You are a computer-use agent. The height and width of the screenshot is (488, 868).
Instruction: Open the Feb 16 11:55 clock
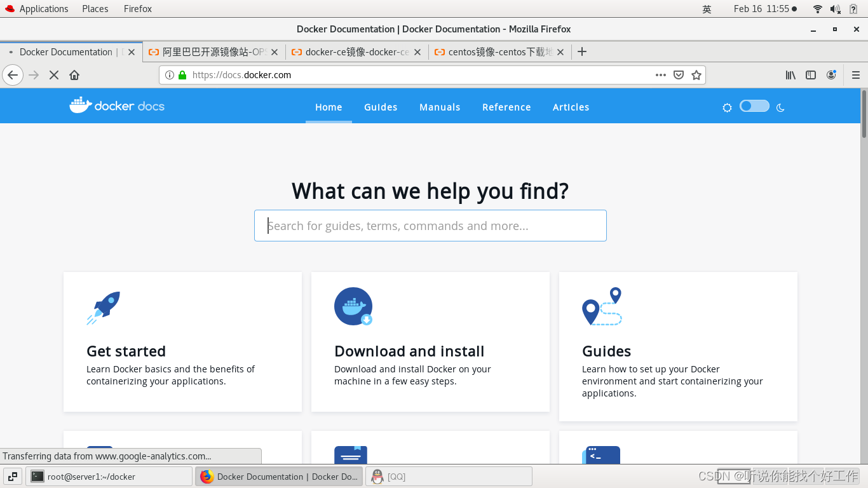pyautogui.click(x=765, y=9)
